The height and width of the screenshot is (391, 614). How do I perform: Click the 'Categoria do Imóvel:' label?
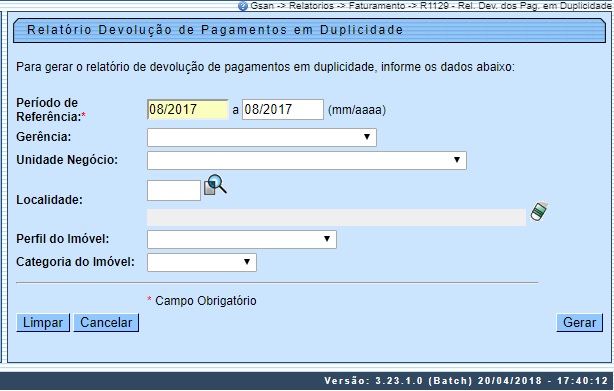tap(75, 262)
